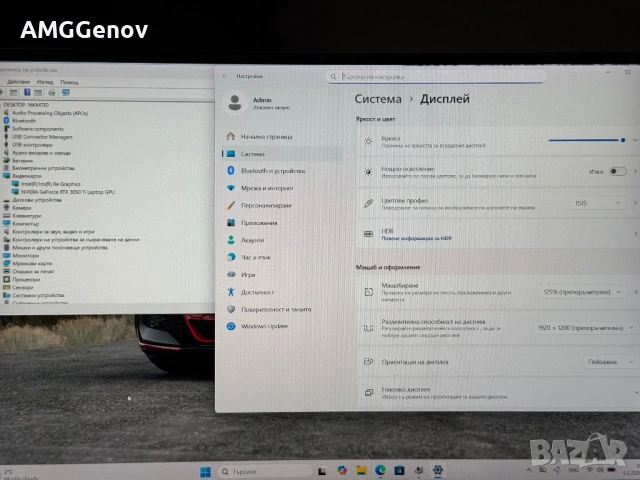640x480 pixels.
Task: Adjust the Яркост brightness slider
Action: [587, 140]
